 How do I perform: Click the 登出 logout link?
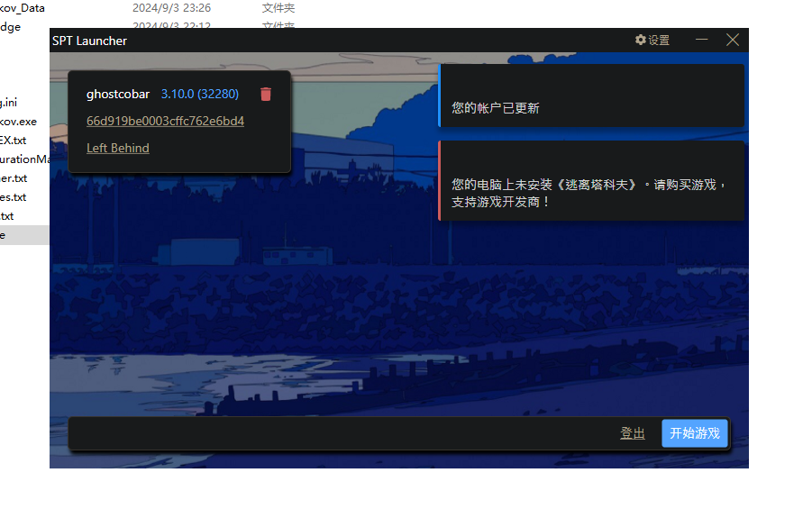coord(633,433)
